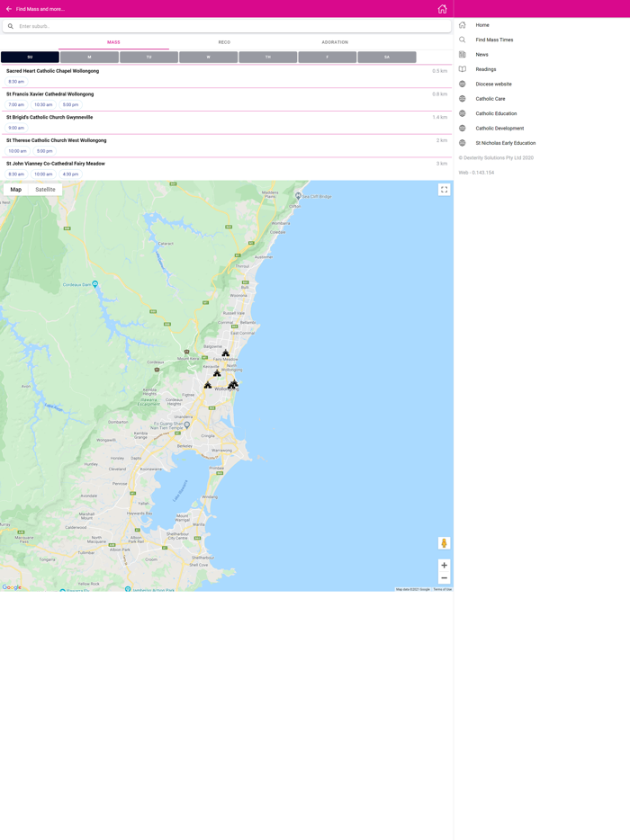Click St Therese 10:00 am mass time

tap(18, 151)
